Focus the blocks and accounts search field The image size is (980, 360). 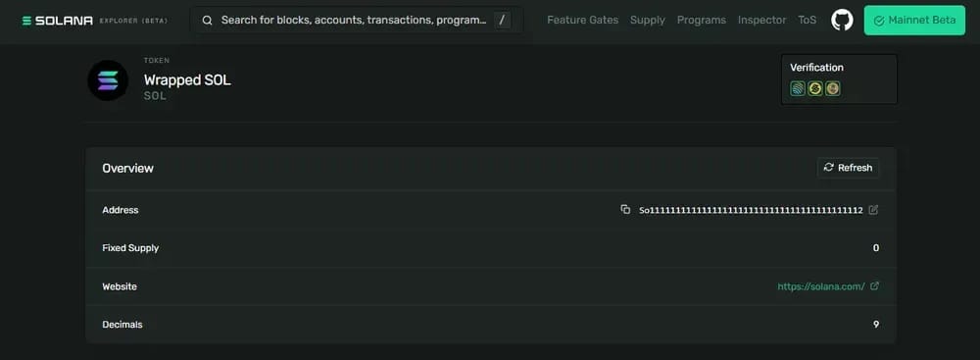[357, 20]
